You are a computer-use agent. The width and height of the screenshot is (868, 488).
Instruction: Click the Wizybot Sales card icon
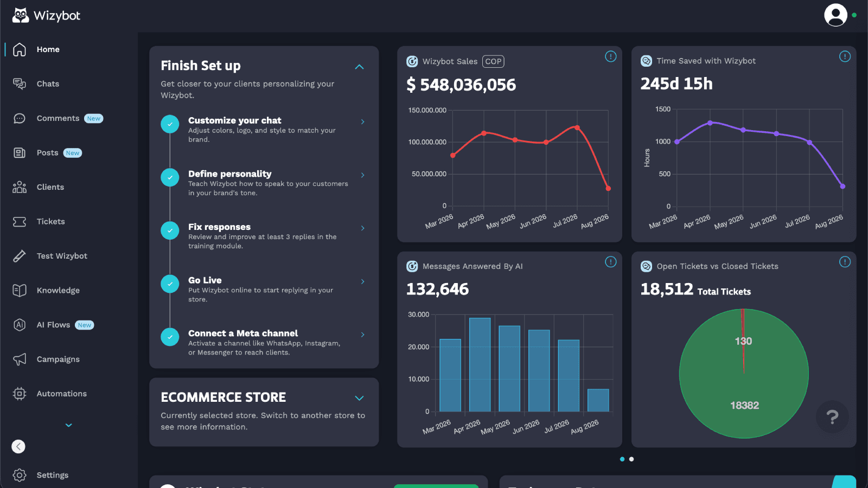(x=412, y=61)
